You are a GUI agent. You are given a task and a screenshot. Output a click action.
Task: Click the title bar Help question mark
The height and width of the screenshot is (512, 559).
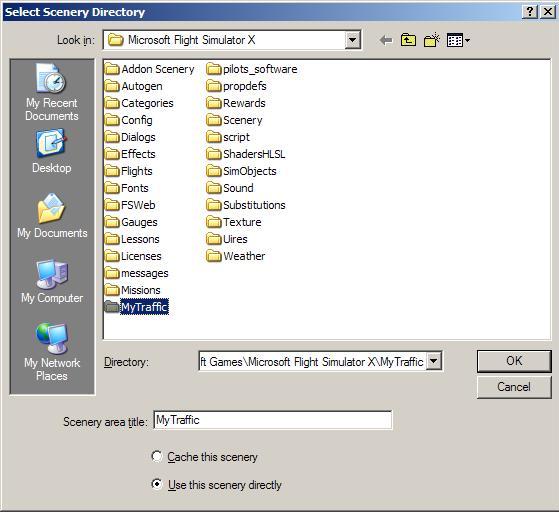coord(530,12)
